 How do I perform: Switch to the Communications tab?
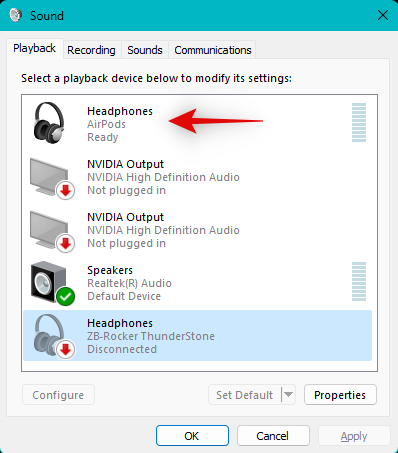(213, 50)
